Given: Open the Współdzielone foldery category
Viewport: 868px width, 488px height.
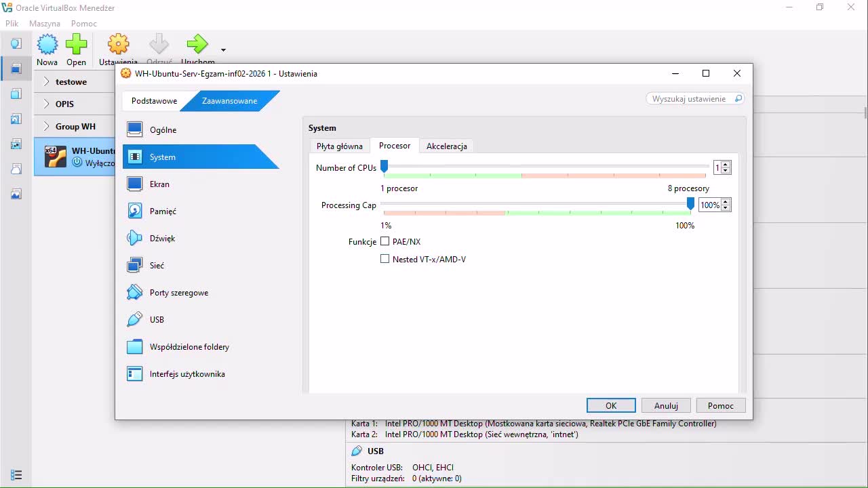Looking at the screenshot, I should (x=201, y=347).
